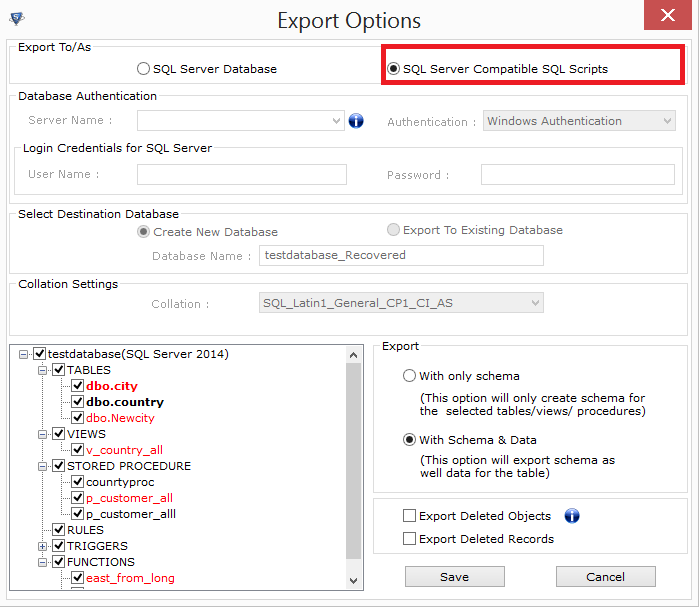Enable Export Deleted Records checkbox
699x607 pixels.
409,539
